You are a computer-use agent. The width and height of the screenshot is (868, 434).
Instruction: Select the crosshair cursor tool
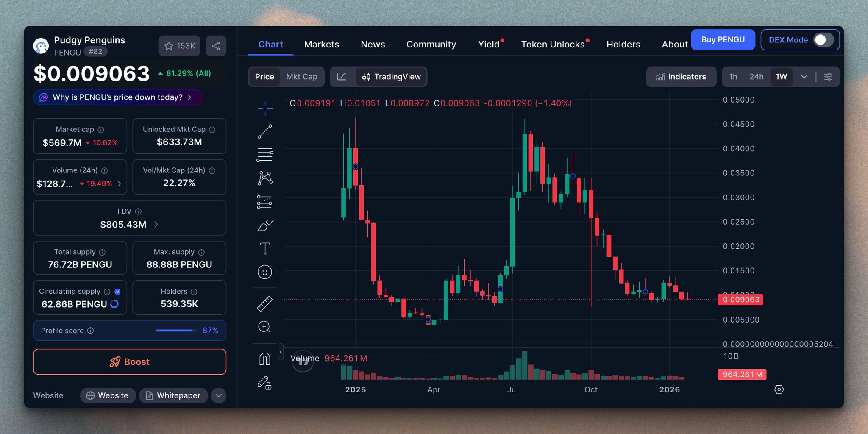coord(265,108)
